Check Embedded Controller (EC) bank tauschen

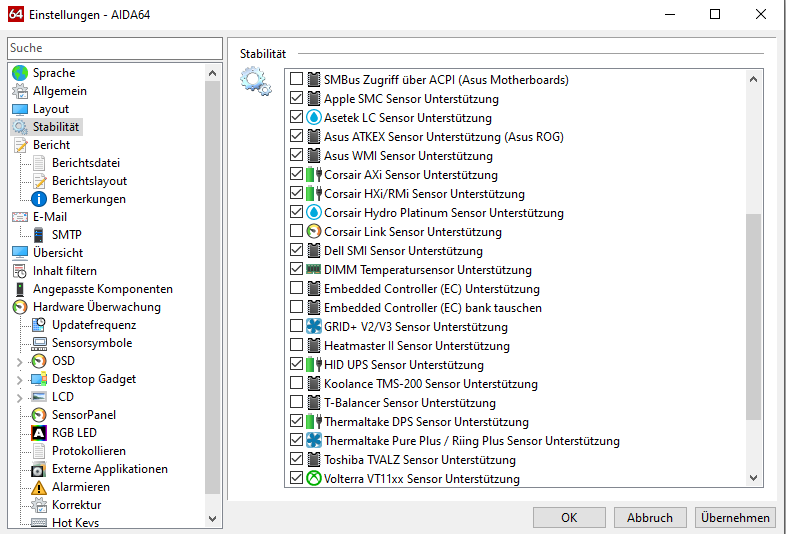point(296,307)
